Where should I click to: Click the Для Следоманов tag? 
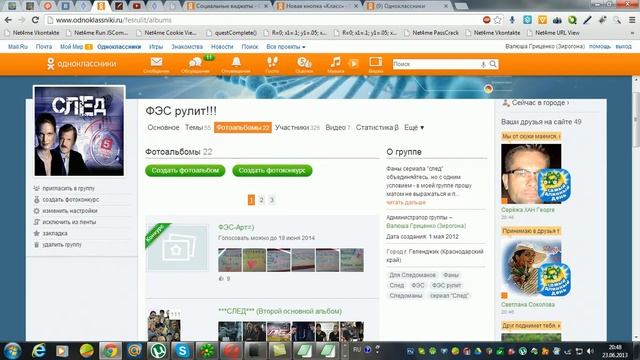[412, 275]
